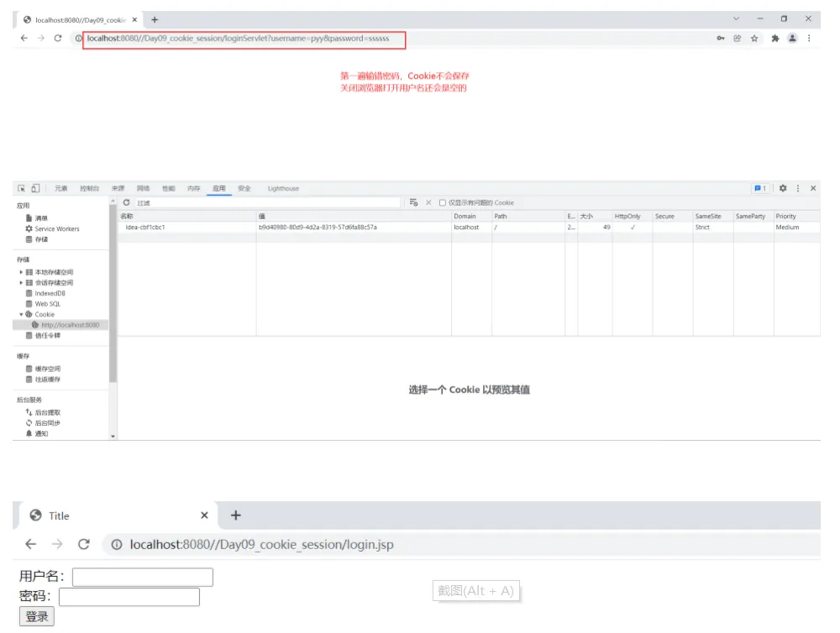Image resolution: width=840 pixels, height=633 pixels.
Task: Focus the 用户名 username input field
Action: pos(143,577)
